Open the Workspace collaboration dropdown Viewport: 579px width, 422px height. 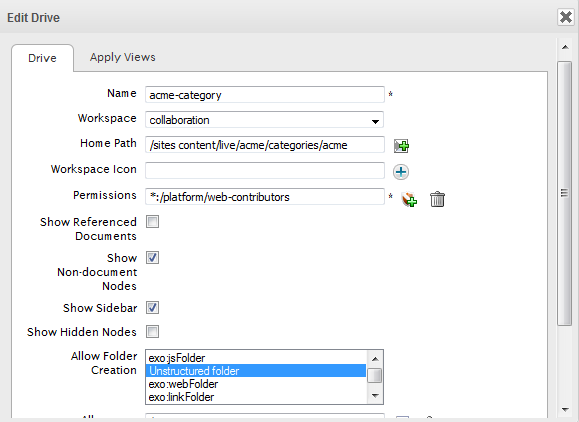click(264, 120)
